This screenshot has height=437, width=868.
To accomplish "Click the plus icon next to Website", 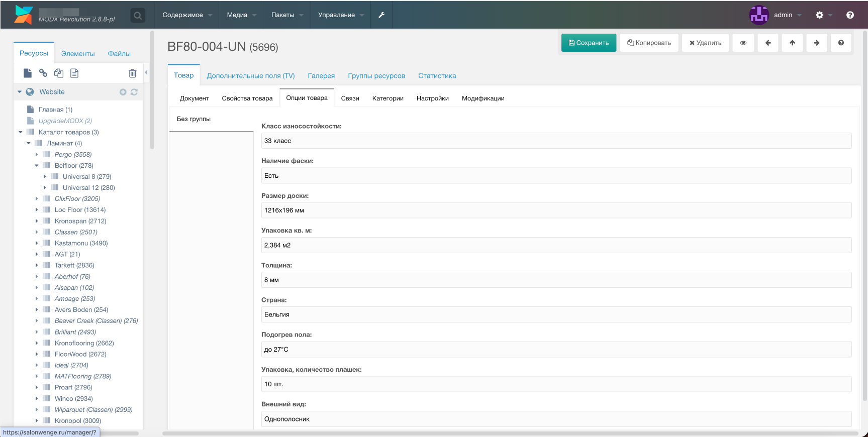I will (123, 92).
